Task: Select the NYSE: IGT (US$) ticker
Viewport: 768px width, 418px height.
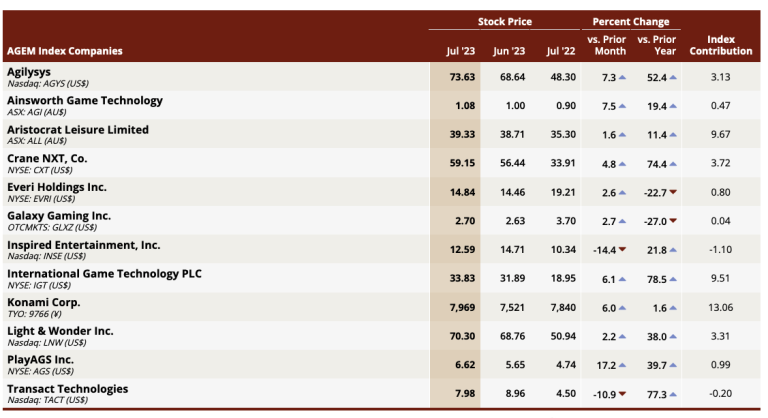Action: point(39,285)
